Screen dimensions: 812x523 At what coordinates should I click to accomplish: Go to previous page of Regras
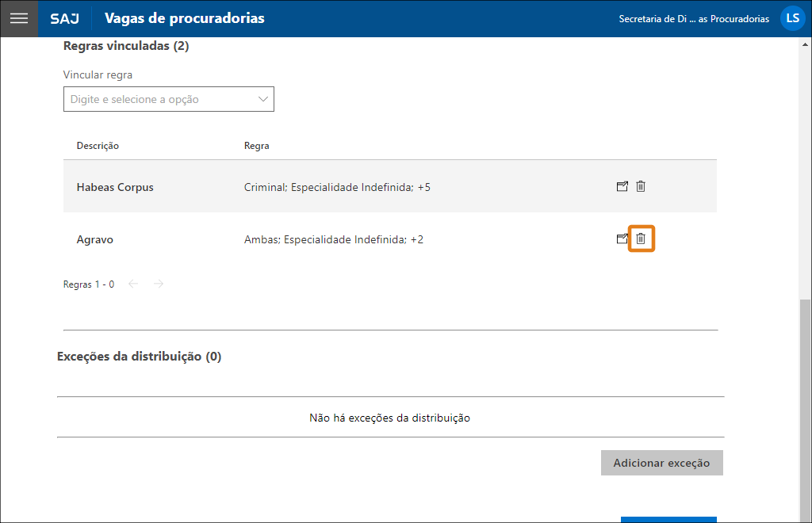pyautogui.click(x=132, y=283)
